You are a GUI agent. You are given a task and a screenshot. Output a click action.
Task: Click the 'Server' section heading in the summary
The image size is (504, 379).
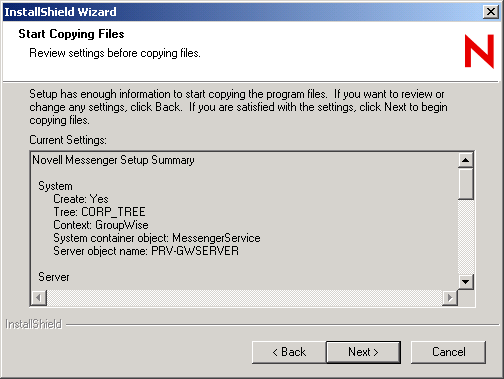pyautogui.click(x=54, y=277)
